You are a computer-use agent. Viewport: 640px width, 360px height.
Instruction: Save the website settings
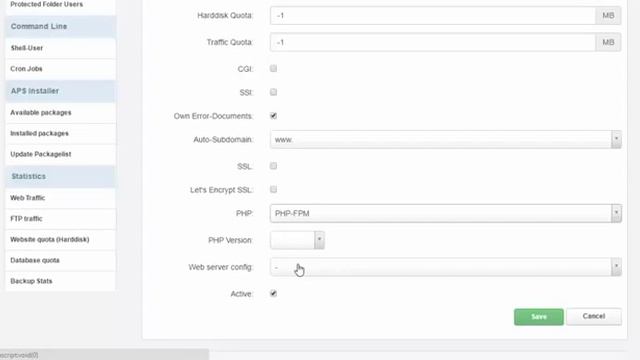(x=539, y=317)
